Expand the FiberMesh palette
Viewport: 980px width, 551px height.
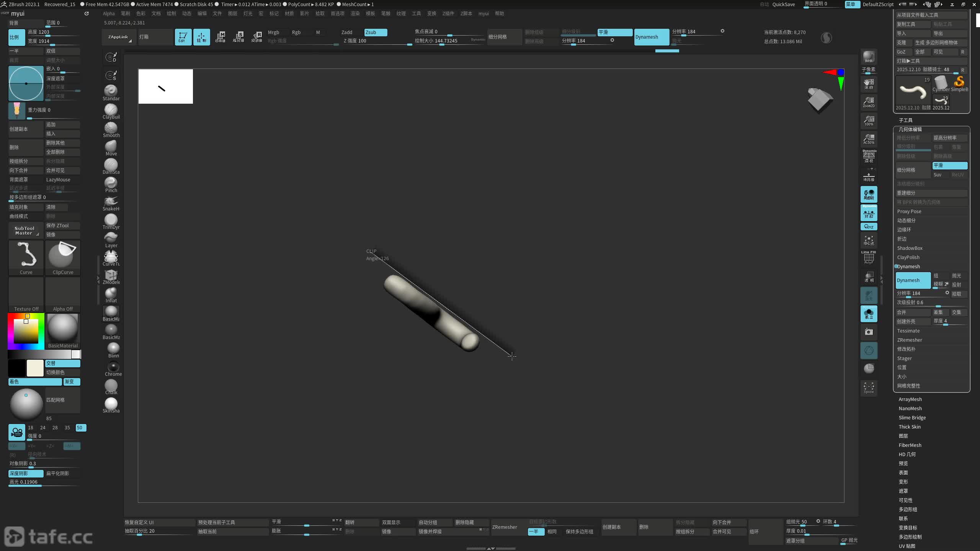point(910,445)
